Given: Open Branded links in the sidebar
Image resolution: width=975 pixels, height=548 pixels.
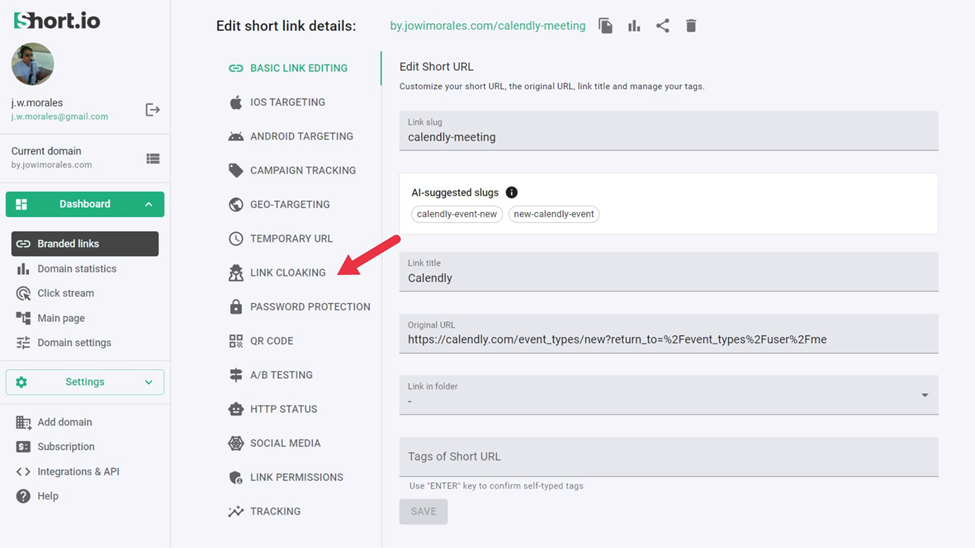Looking at the screenshot, I should 85,244.
